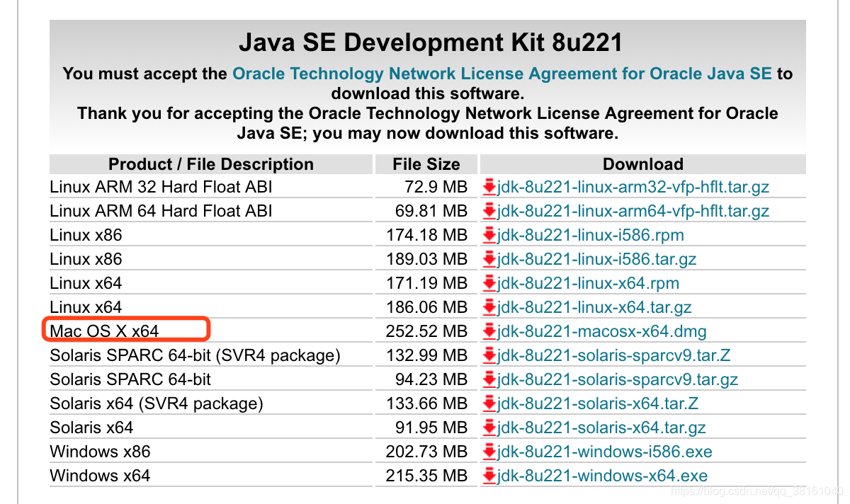The image size is (850, 504).
Task: Click the Download column header
Action: tap(643, 164)
